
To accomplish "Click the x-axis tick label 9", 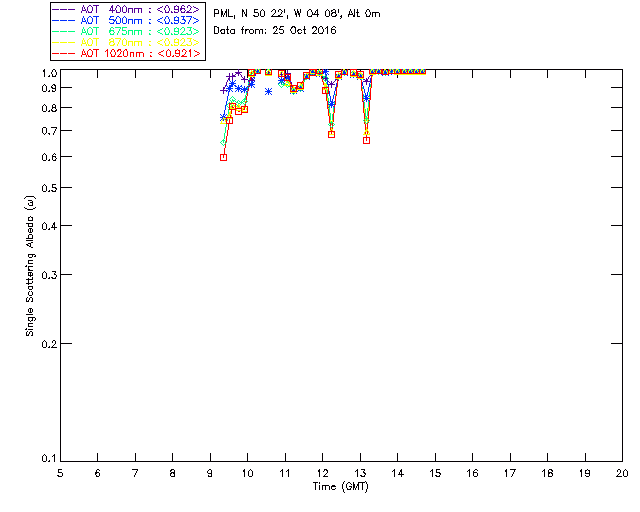I will [210, 474].
